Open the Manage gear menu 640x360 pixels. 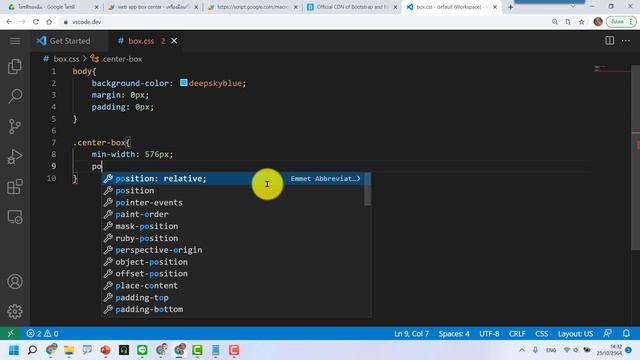[x=15, y=311]
